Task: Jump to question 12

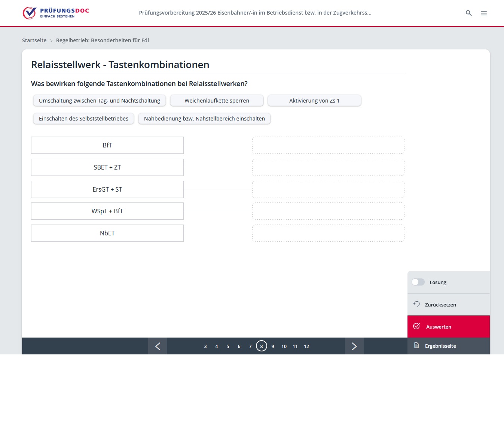Action: tap(306, 347)
